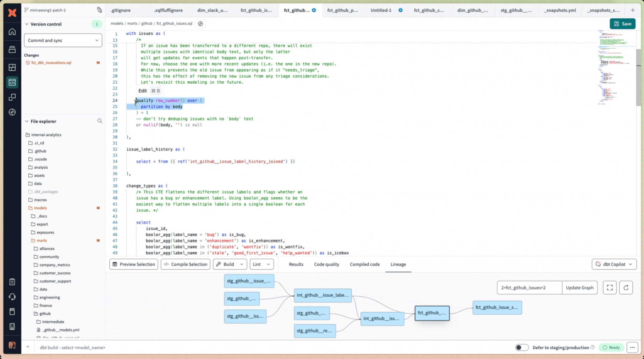
Task: Open the Lineage graph icon in the sidebar
Action: click(x=12, y=97)
